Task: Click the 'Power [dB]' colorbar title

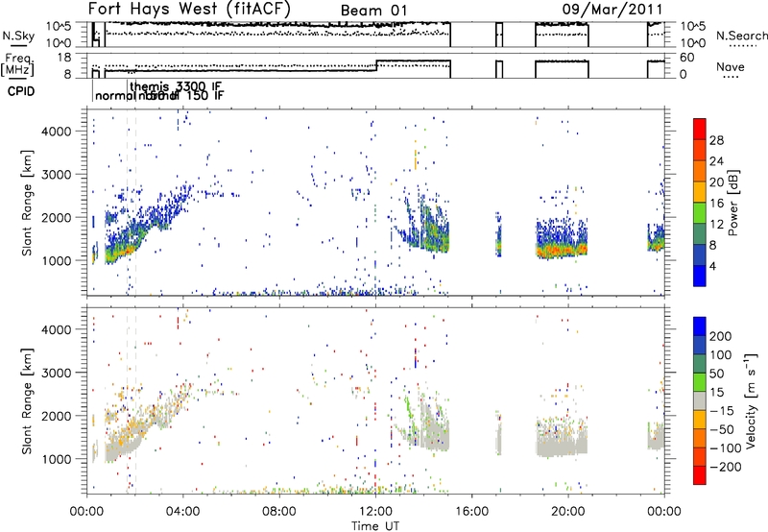Action: pos(733,203)
